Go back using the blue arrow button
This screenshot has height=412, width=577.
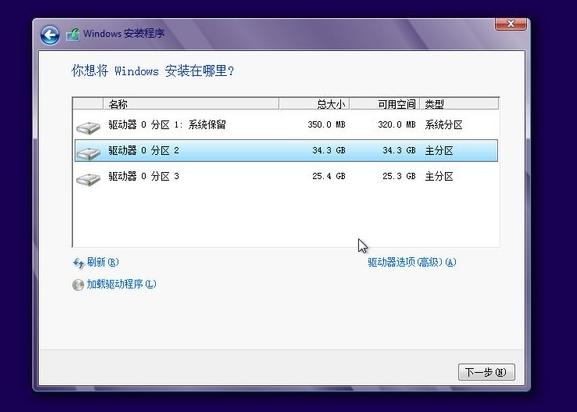coord(50,35)
